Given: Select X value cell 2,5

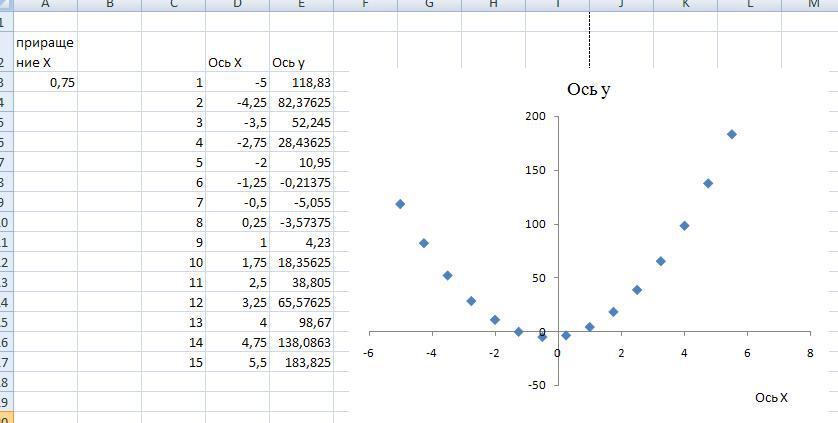Looking at the screenshot, I should pyautogui.click(x=237, y=282).
